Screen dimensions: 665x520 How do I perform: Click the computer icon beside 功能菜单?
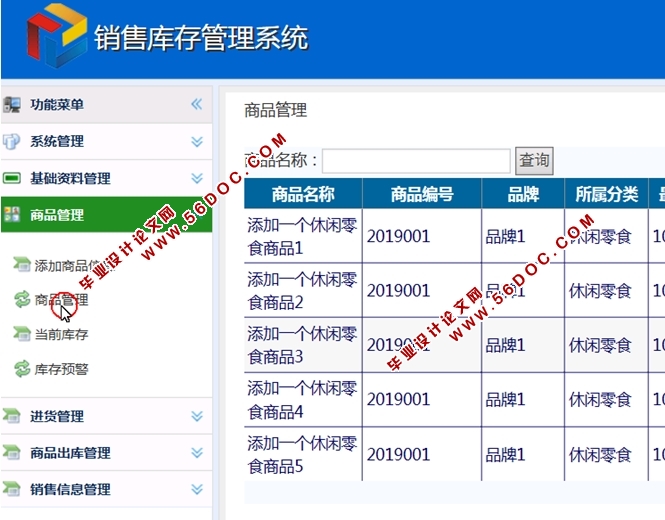pos(11,104)
